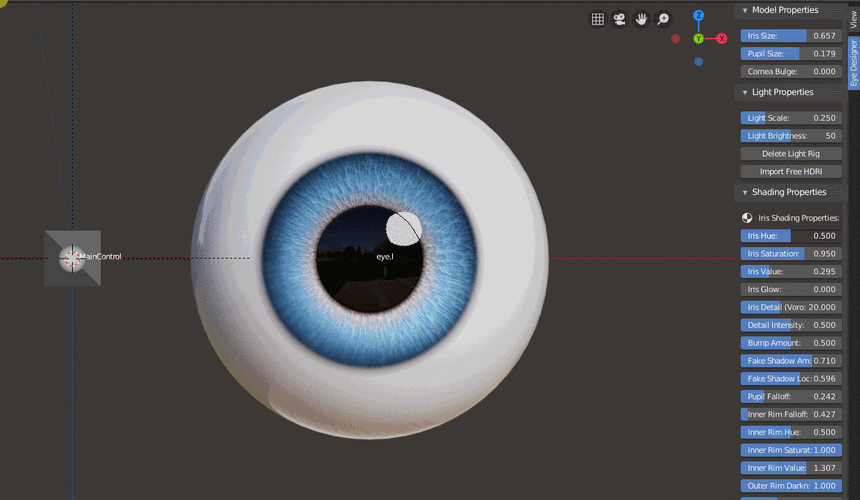Adjust the Pupil Falloff slider
The height and width of the screenshot is (500, 860).
click(791, 396)
